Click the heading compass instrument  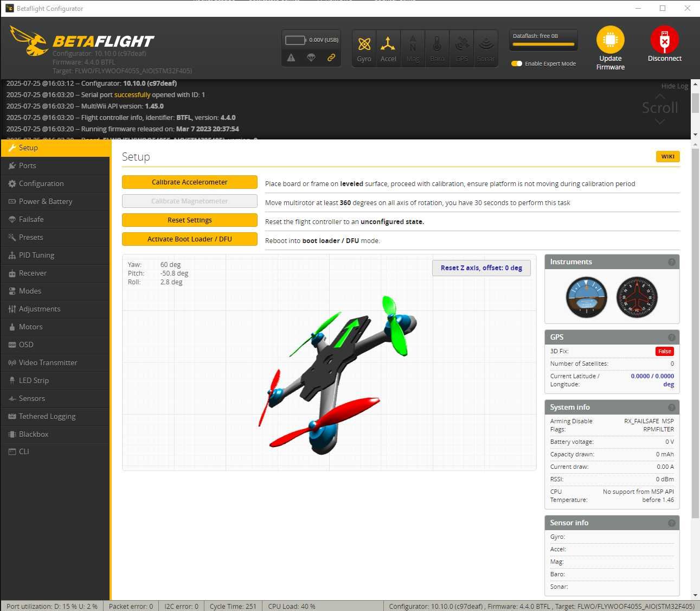[x=637, y=297]
